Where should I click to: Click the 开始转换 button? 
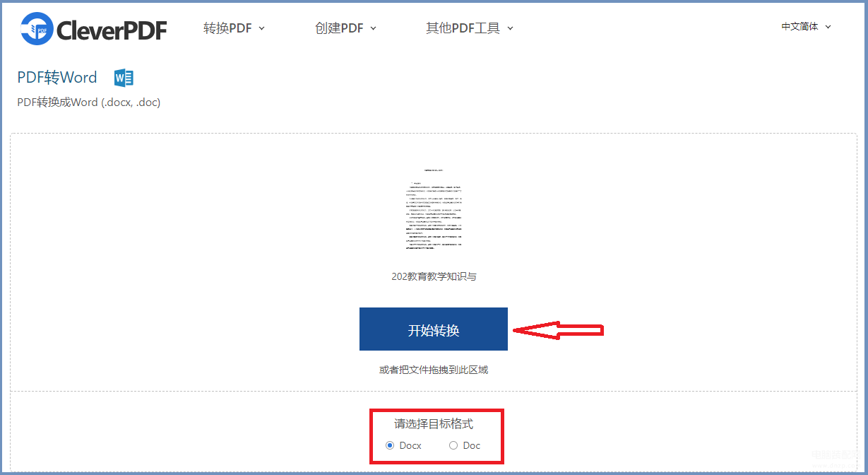click(434, 329)
